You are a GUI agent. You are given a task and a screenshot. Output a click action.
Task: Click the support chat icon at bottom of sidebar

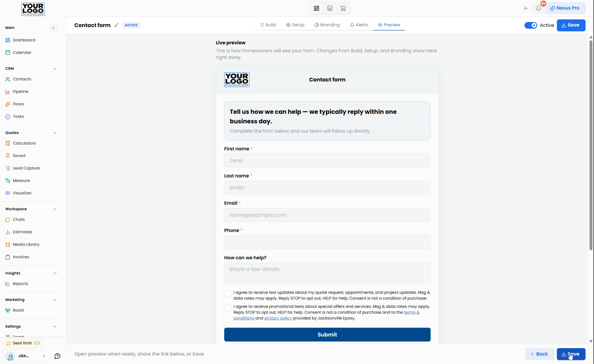(57, 356)
